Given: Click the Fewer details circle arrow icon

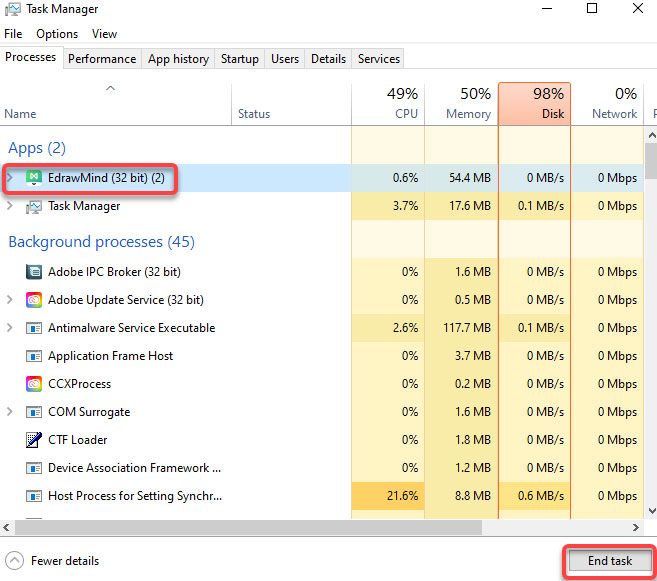Looking at the screenshot, I should click(x=14, y=560).
